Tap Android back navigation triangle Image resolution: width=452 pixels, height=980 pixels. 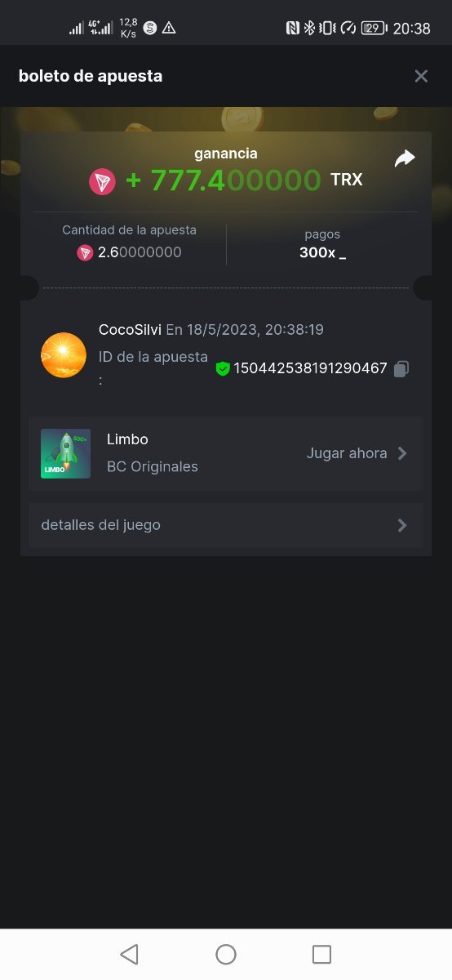129,954
